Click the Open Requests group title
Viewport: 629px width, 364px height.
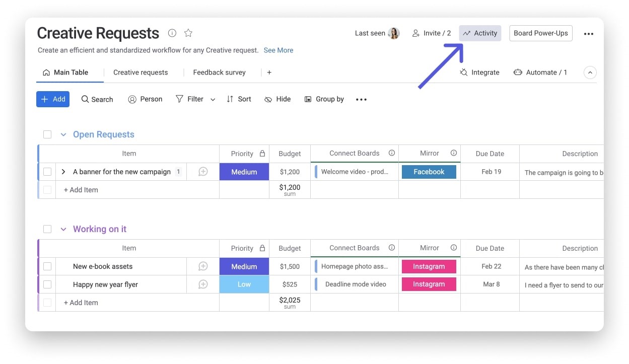(104, 134)
